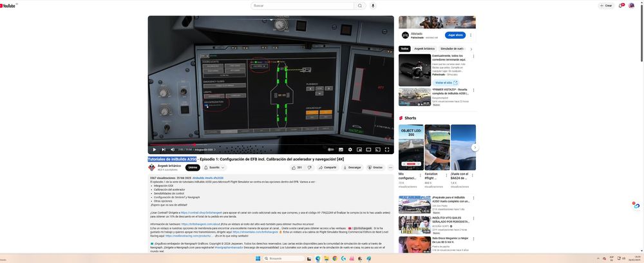The image size is (644, 263).
Task: Switch to miniplayer mode
Action: click(359, 150)
